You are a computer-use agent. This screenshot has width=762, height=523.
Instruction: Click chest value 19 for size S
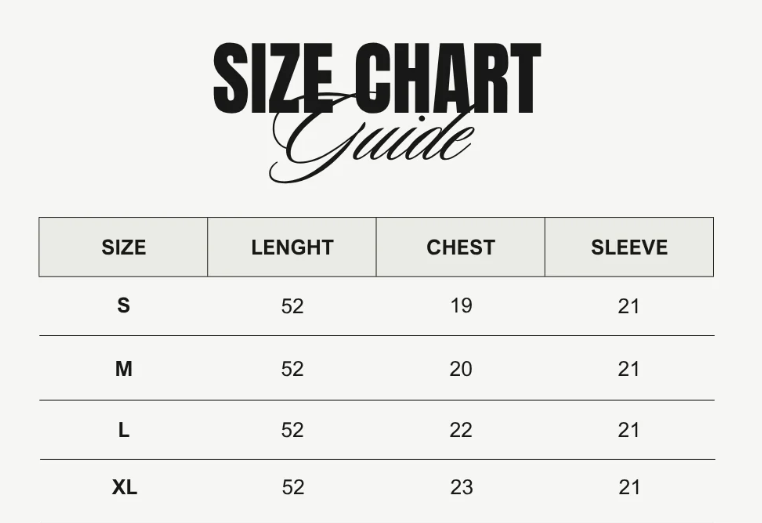[x=460, y=306]
